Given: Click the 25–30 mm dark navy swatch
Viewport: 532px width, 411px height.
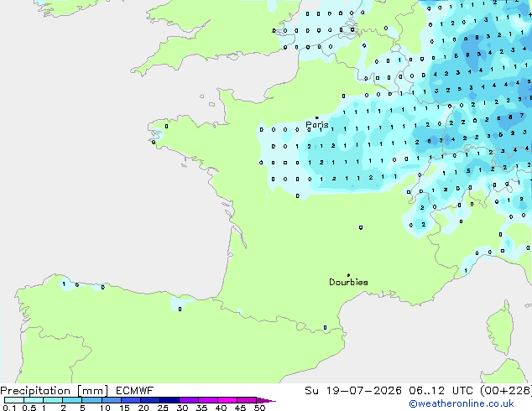Looking at the screenshot, I should click(170, 400).
